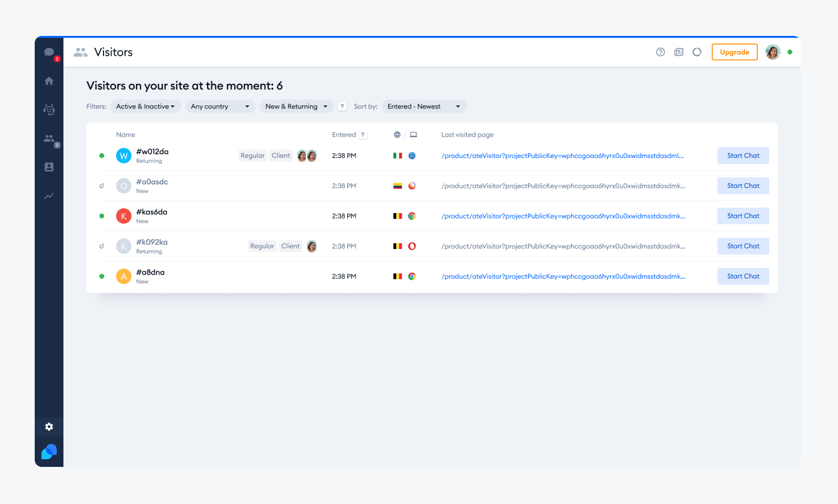Go to the home dashboard icon
838x504 pixels.
(49, 81)
